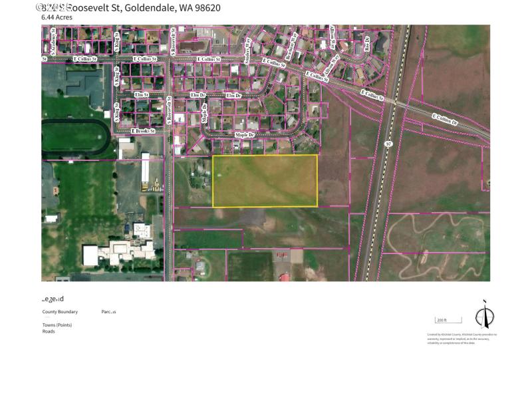Toggle the Roads legend layer

(x=49, y=331)
